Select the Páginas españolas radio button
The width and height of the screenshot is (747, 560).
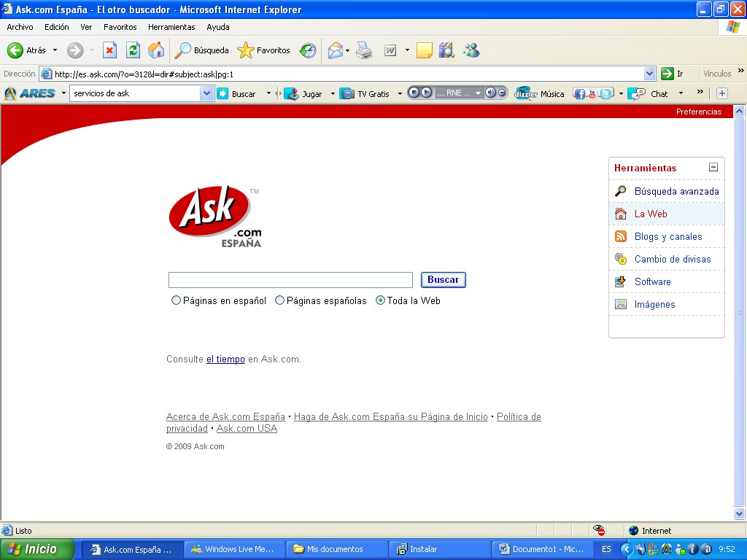point(280,300)
